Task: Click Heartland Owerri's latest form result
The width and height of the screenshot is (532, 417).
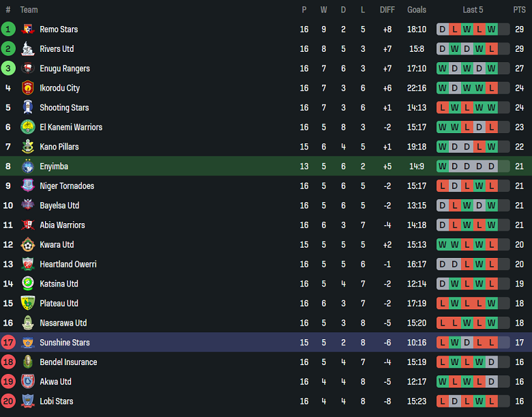Action: click(491, 264)
